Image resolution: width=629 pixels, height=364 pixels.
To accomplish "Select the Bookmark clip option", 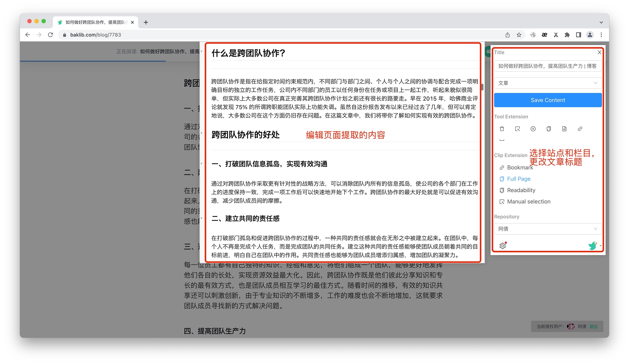I will 516,167.
